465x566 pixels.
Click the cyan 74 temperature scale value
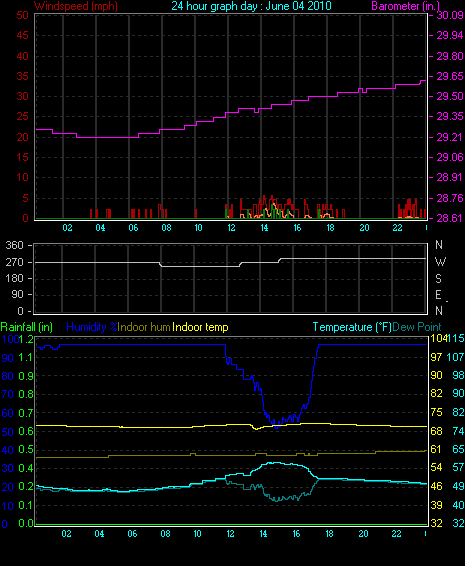tap(458, 431)
